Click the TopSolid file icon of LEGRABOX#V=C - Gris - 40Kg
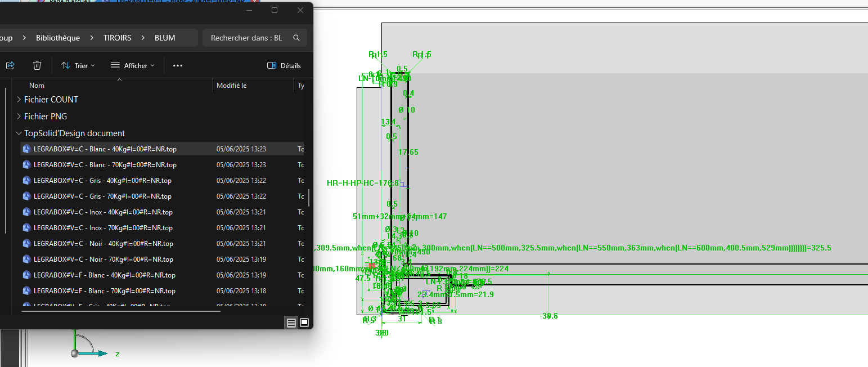868x367 pixels. pyautogui.click(x=26, y=181)
